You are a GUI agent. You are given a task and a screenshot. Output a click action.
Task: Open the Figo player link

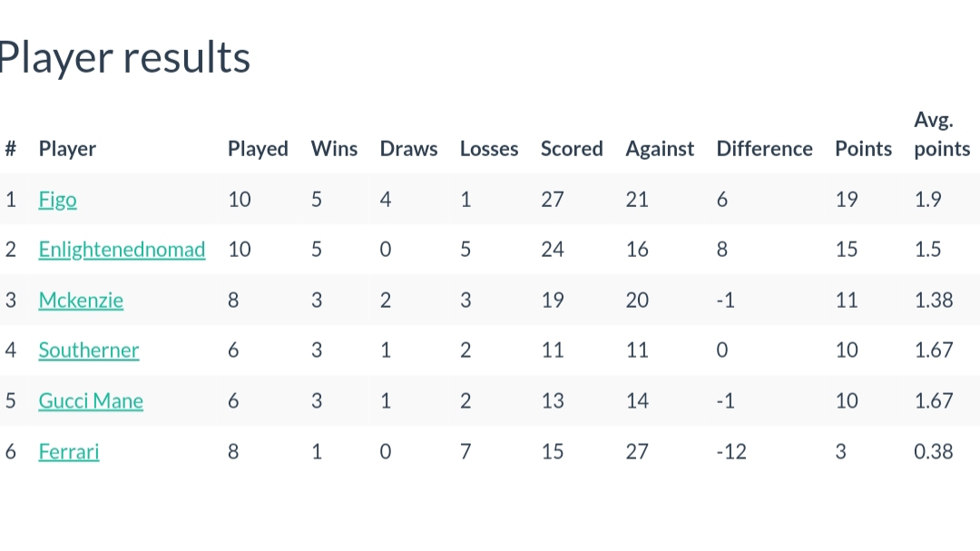[57, 200]
